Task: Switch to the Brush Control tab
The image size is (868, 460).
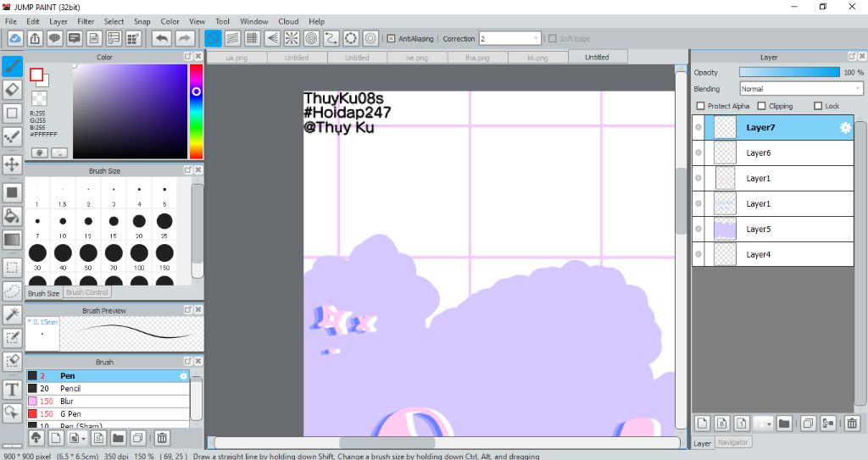Action: click(87, 292)
